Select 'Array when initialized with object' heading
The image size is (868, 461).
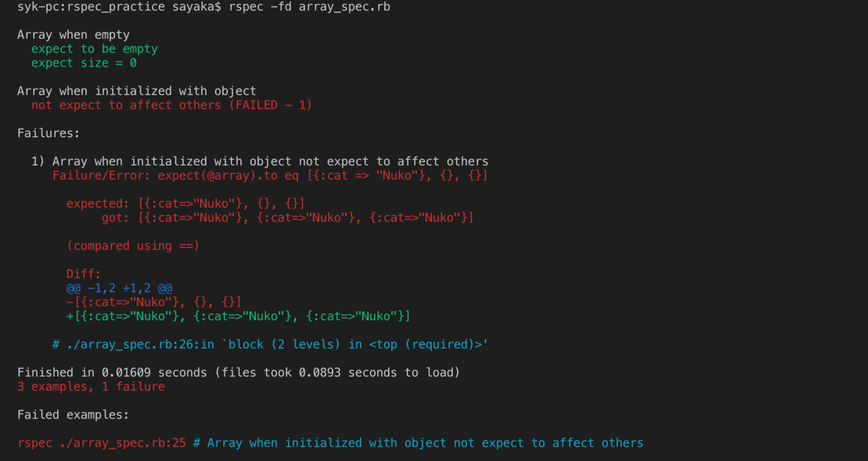(x=137, y=91)
